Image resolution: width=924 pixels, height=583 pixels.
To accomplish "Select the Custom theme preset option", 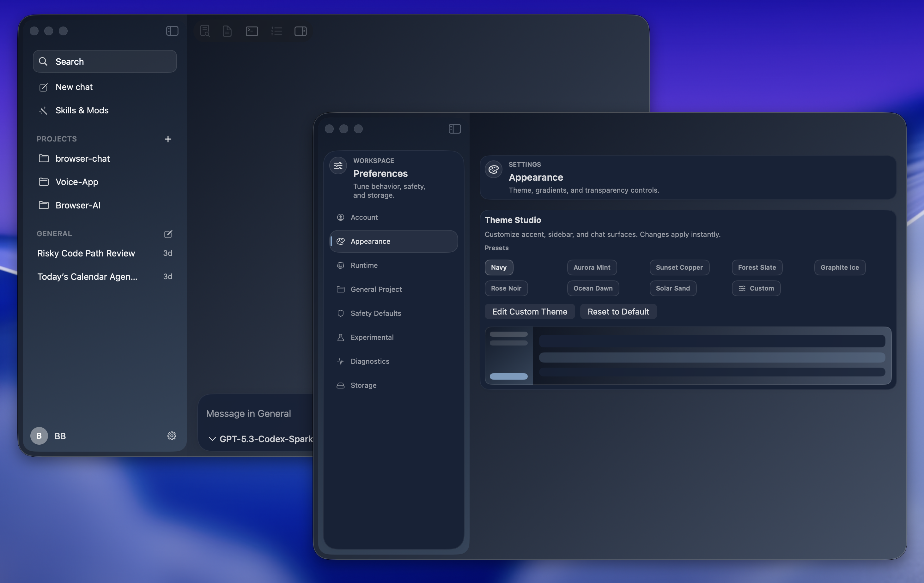I will pyautogui.click(x=756, y=288).
